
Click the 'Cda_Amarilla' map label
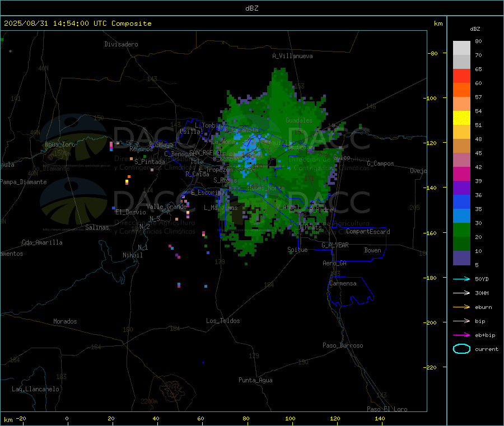point(42,242)
